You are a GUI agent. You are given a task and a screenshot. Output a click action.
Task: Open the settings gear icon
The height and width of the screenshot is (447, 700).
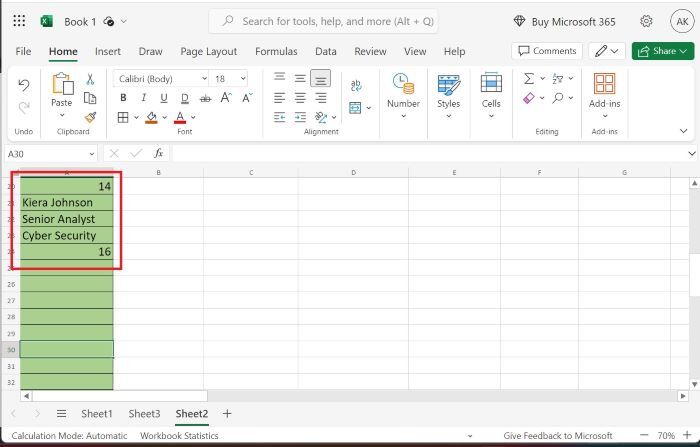coord(646,21)
